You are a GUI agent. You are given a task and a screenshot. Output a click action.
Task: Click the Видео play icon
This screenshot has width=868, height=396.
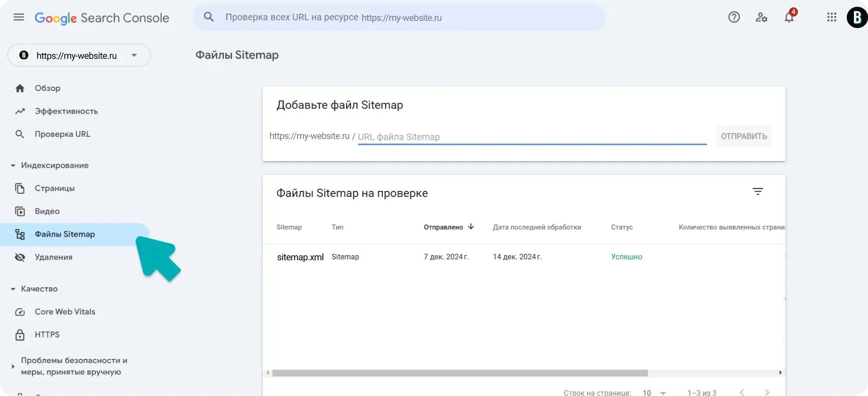tap(19, 211)
